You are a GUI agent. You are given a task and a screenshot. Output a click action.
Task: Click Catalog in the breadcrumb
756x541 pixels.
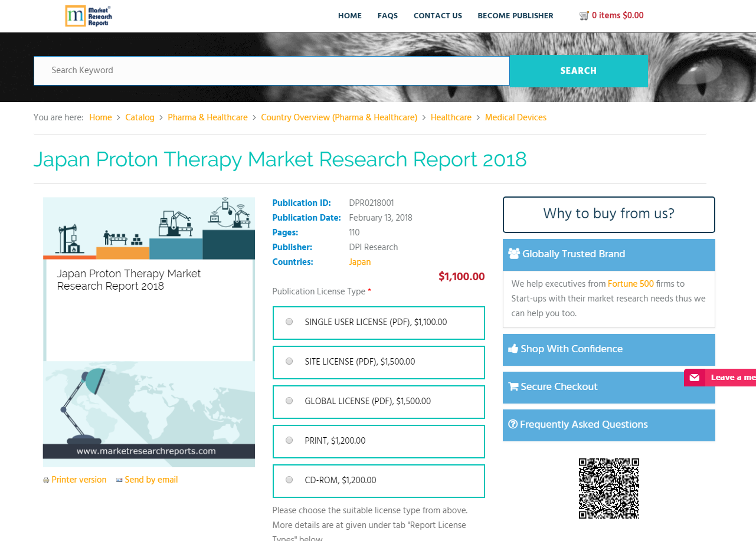tap(140, 117)
